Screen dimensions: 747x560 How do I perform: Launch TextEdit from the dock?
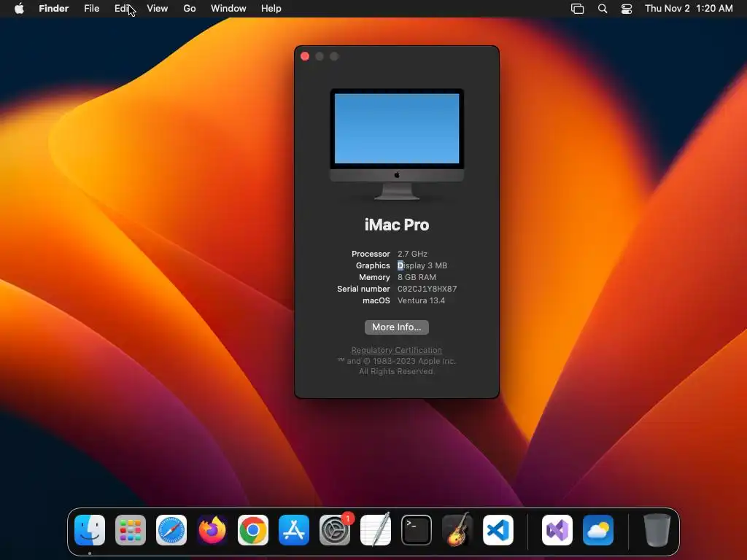click(376, 530)
